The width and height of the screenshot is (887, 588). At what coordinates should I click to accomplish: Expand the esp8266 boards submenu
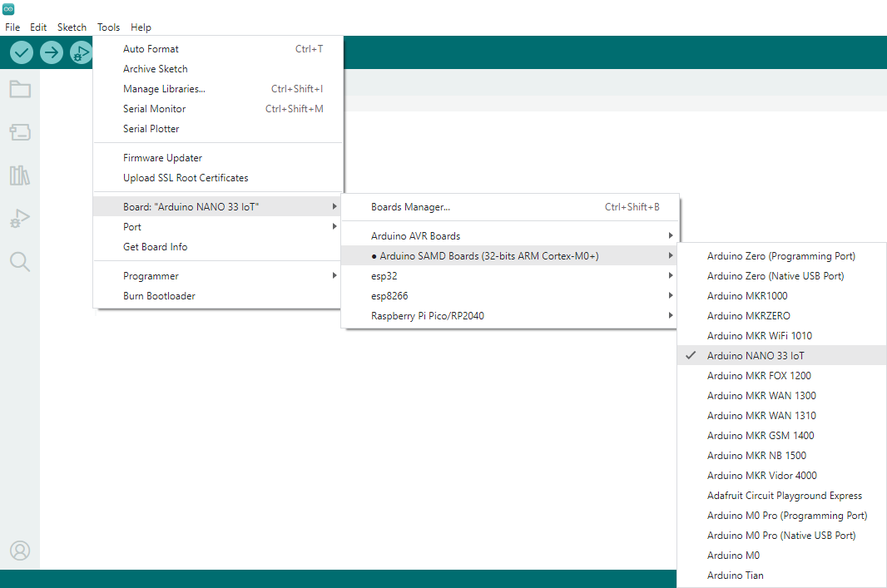(x=509, y=296)
